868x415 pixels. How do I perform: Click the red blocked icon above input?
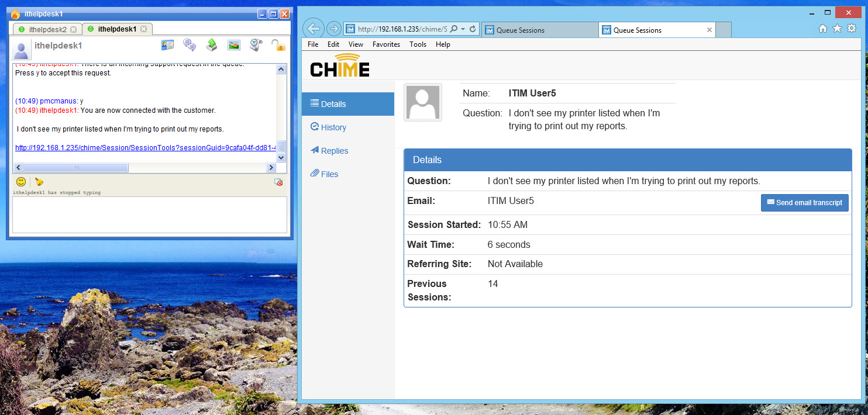[279, 182]
